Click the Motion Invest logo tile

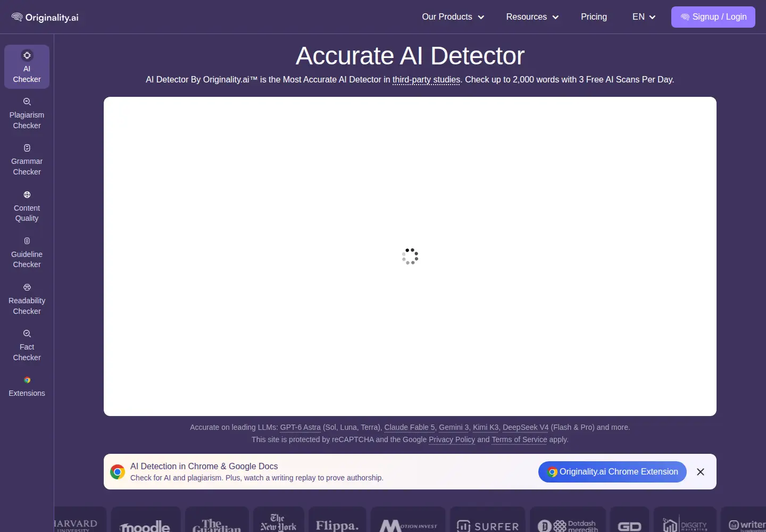pos(408,520)
